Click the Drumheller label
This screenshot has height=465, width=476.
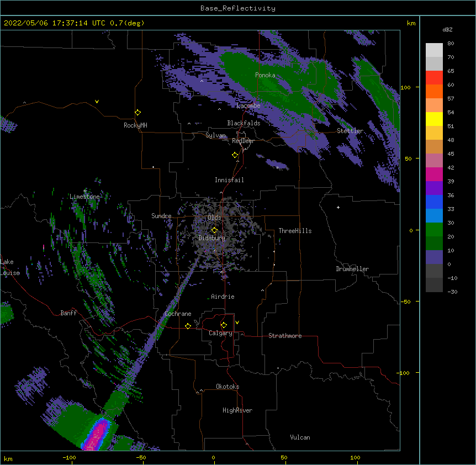(x=352, y=269)
